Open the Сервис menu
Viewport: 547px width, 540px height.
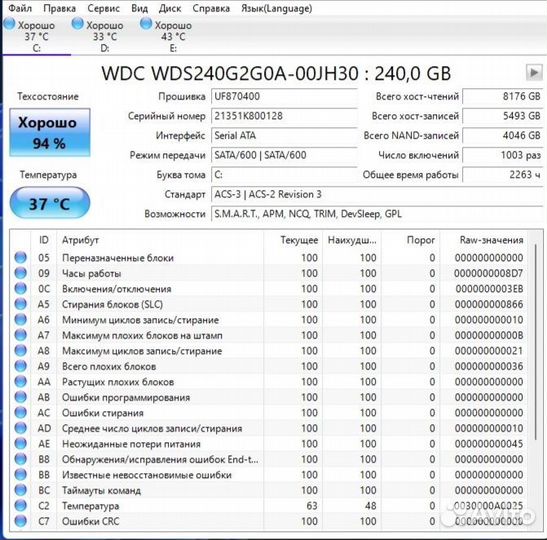tap(104, 8)
